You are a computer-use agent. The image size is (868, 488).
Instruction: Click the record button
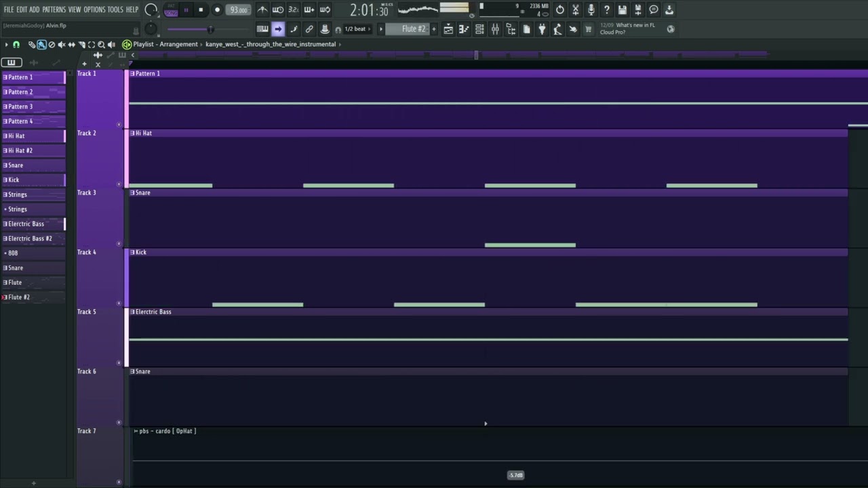[217, 9]
